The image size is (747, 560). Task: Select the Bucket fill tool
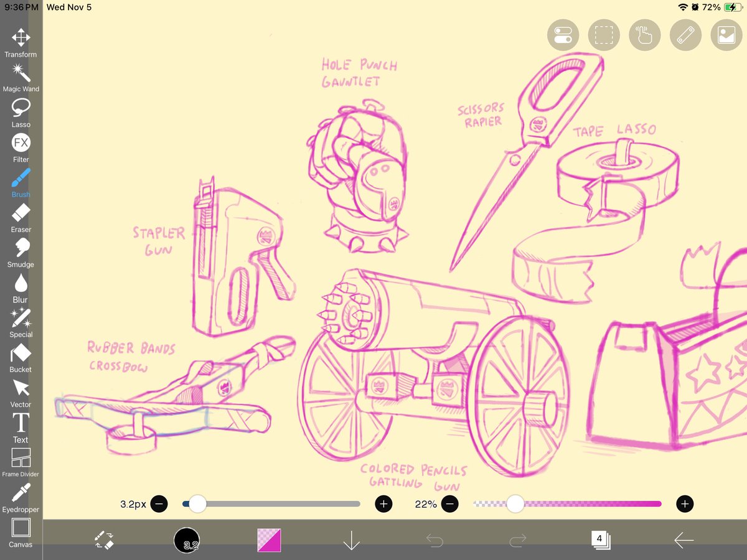coord(21,358)
